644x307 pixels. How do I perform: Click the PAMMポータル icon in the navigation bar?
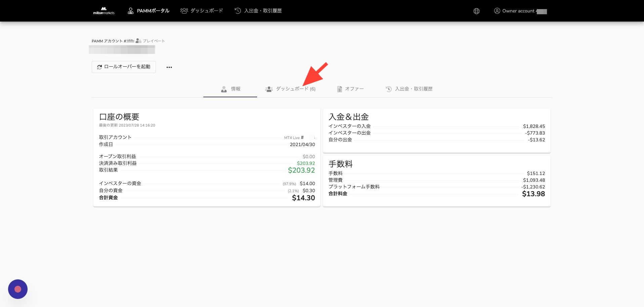click(x=130, y=11)
